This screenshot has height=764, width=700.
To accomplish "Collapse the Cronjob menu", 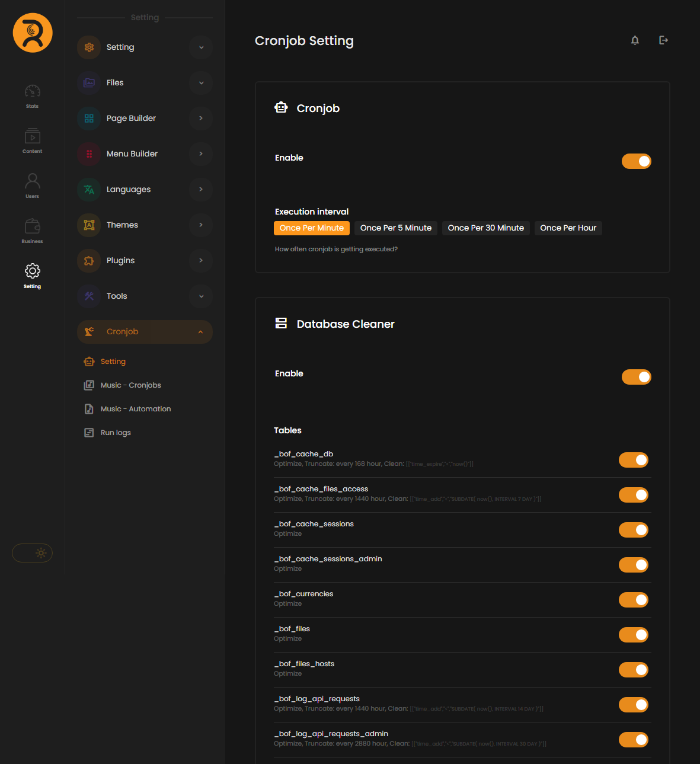I will [201, 332].
